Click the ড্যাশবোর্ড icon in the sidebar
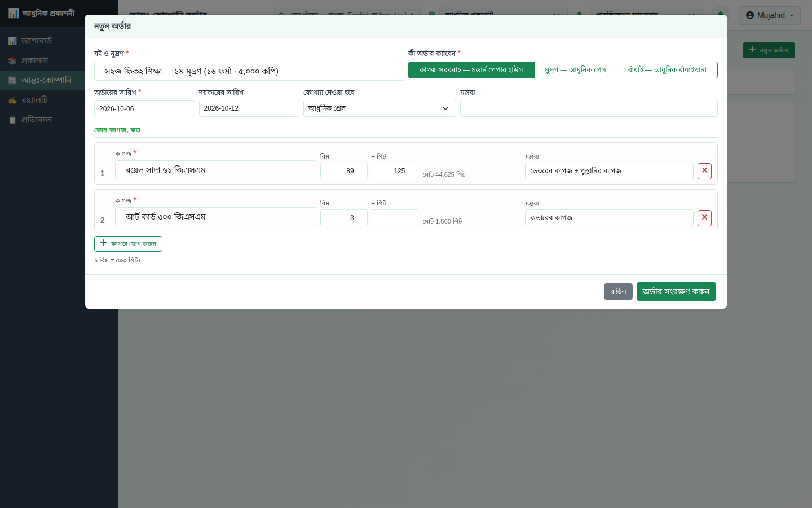This screenshot has width=812, height=508. click(x=12, y=41)
